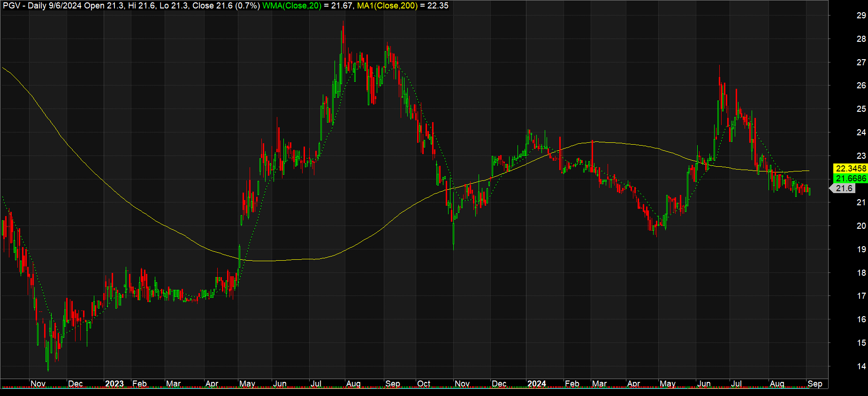Click the Mar label right of 2024
This screenshot has height=396, width=868.
599,383
